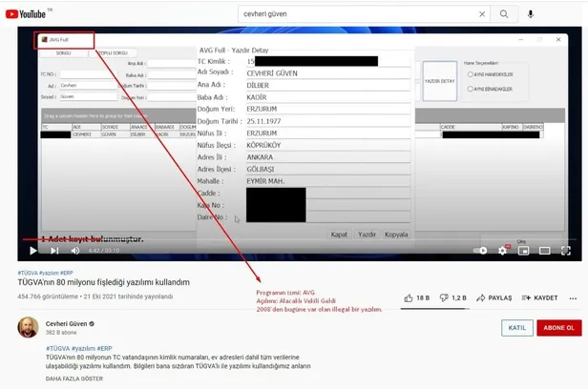Like the video with thumbs up
Viewport: 588px width, 389px height.
[x=415, y=297]
